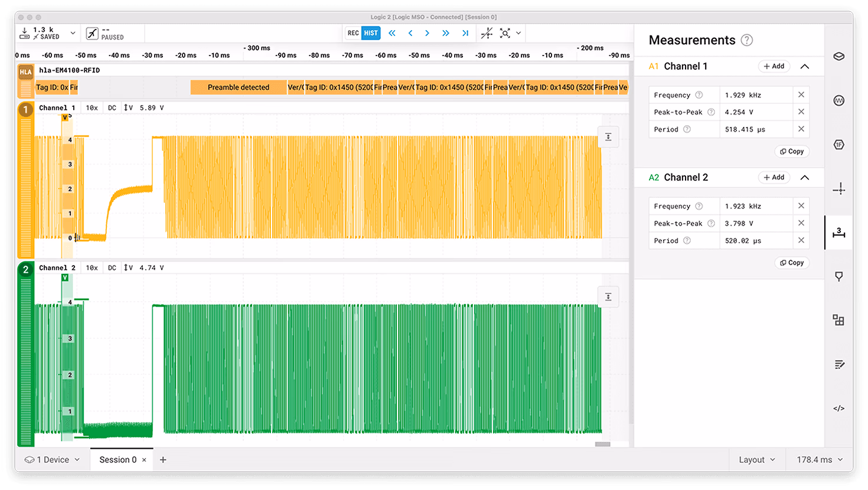This screenshot has height=490, width=868.
Task: Toggle 10x attenuation on Channel 1
Action: (92, 107)
